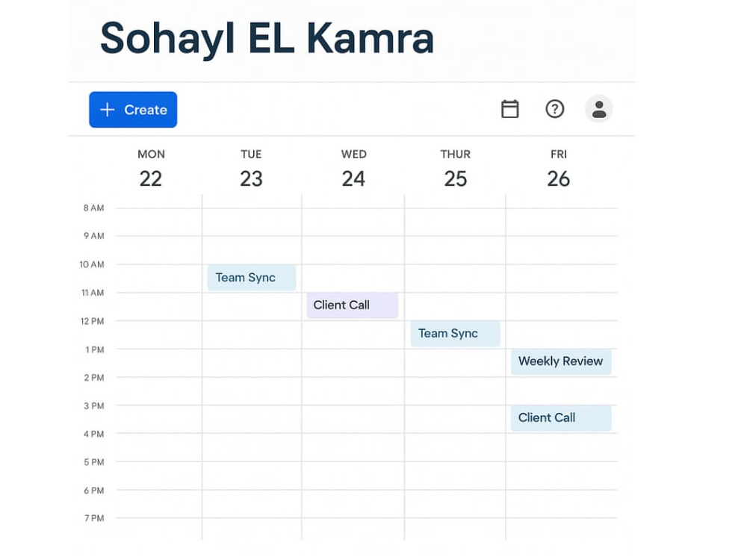Open Friday's Client Call event
Screen dimensions: 747x560
(561, 417)
